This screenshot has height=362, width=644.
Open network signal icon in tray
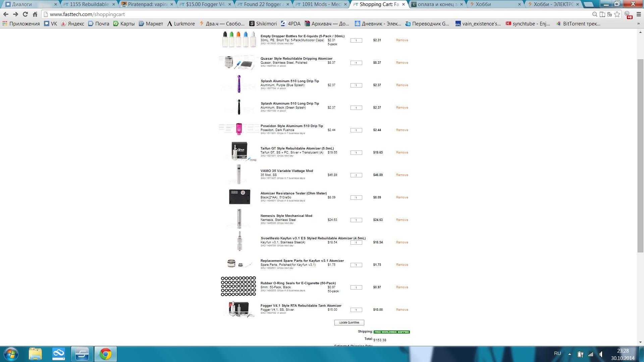[x=591, y=354]
